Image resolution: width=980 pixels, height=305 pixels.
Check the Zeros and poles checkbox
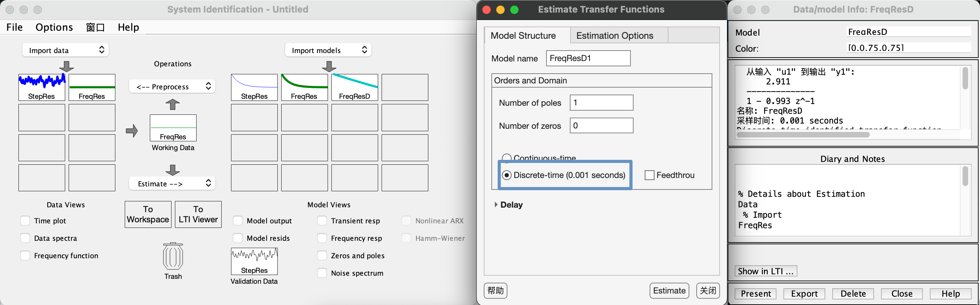click(x=322, y=255)
